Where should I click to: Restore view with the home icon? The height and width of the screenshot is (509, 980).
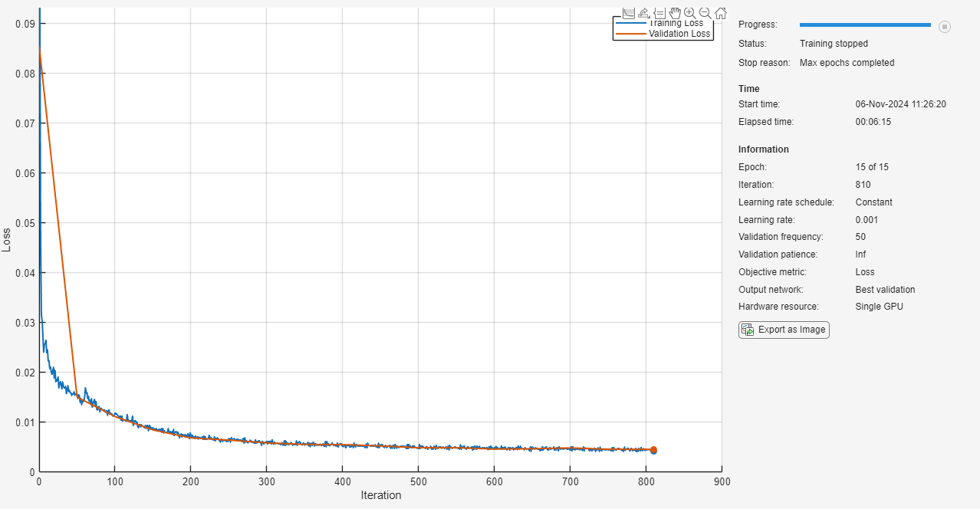click(721, 12)
